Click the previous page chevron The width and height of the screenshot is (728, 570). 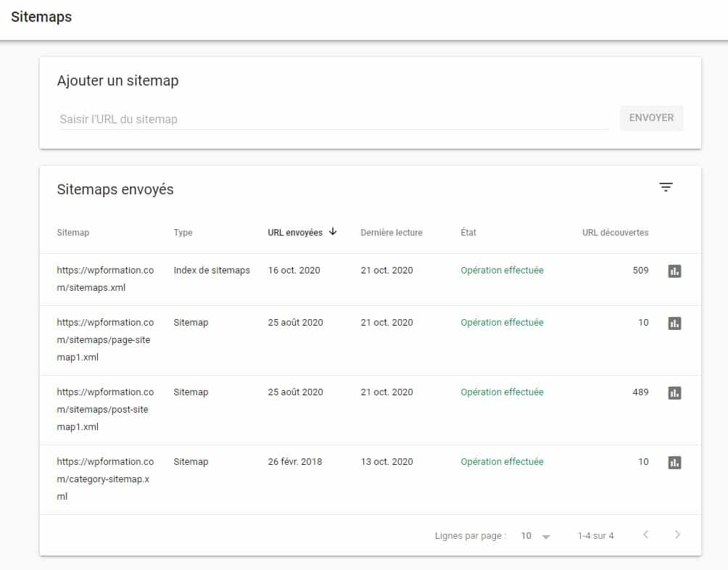coord(645,535)
